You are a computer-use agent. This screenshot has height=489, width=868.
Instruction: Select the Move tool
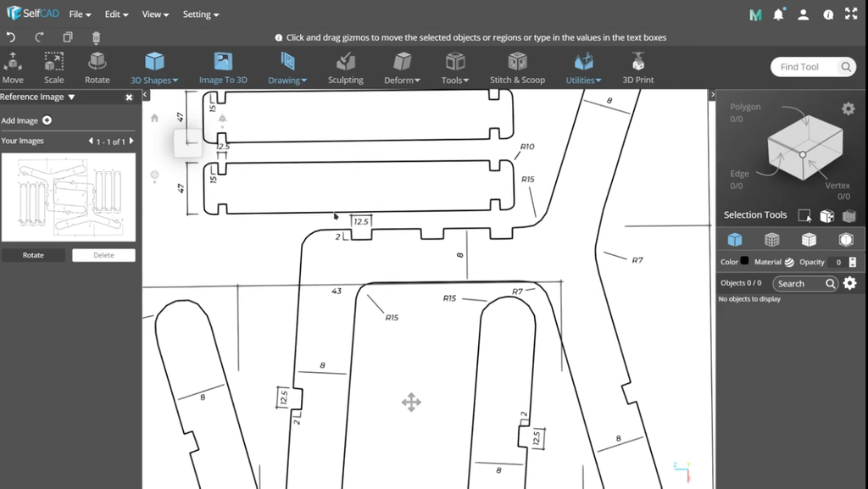click(13, 68)
